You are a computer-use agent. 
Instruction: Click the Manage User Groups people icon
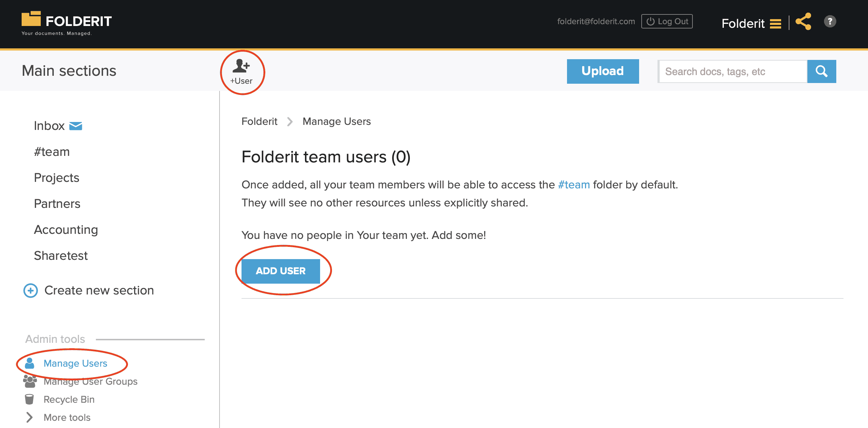click(x=30, y=381)
